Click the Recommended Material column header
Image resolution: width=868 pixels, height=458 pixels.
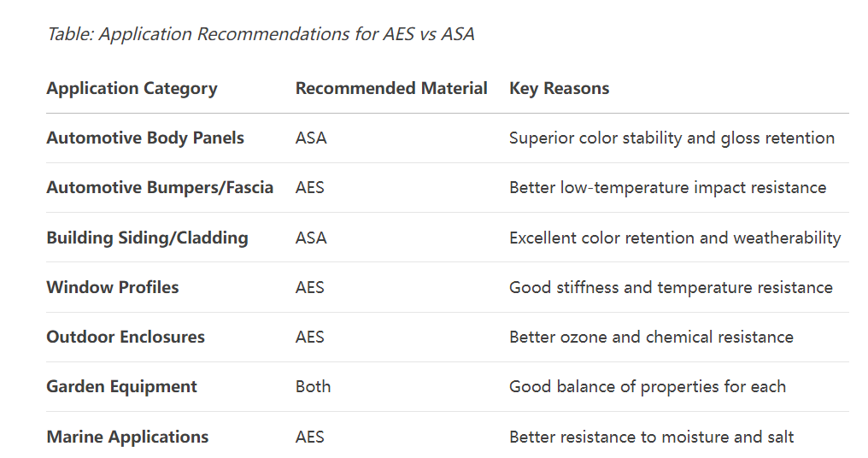click(x=391, y=88)
